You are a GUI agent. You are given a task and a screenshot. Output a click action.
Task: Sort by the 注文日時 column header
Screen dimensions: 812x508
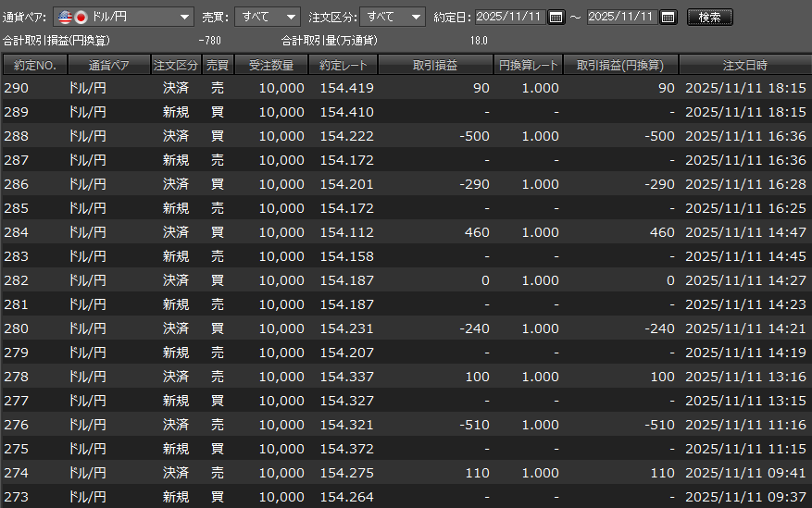744,66
